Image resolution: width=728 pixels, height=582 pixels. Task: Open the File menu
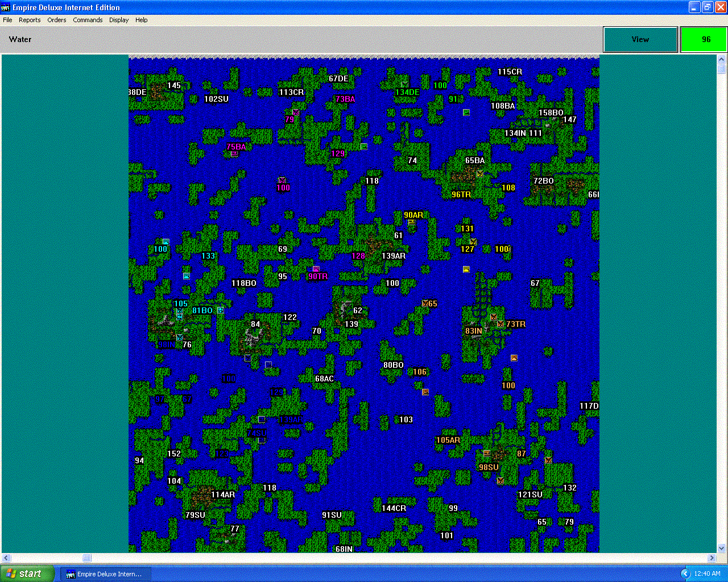(x=7, y=20)
